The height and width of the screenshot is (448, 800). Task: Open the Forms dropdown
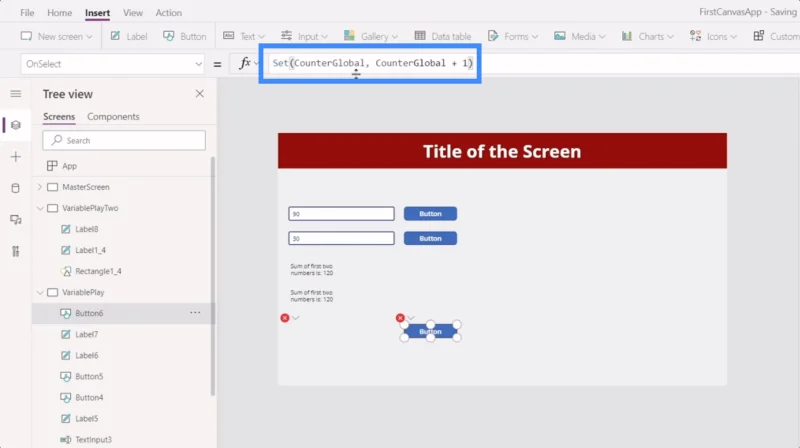[x=513, y=36]
